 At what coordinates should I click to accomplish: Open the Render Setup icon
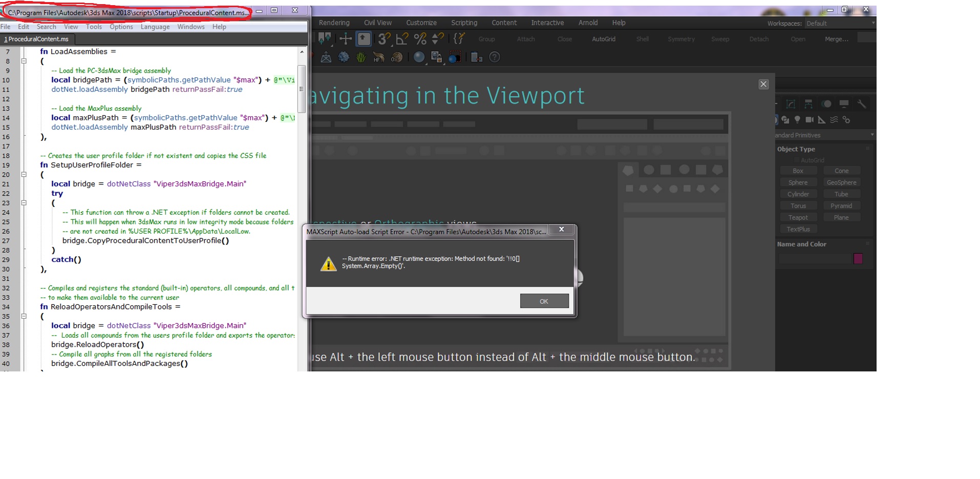pyautogui.click(x=436, y=57)
